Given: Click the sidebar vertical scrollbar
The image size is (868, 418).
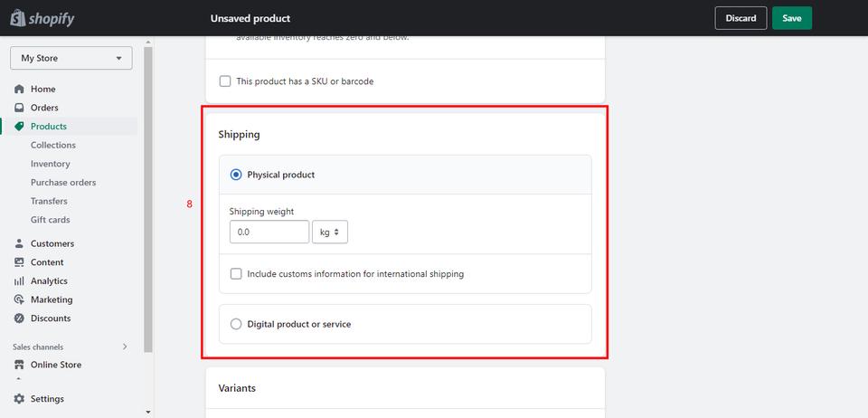Looking at the screenshot, I should 147,199.
